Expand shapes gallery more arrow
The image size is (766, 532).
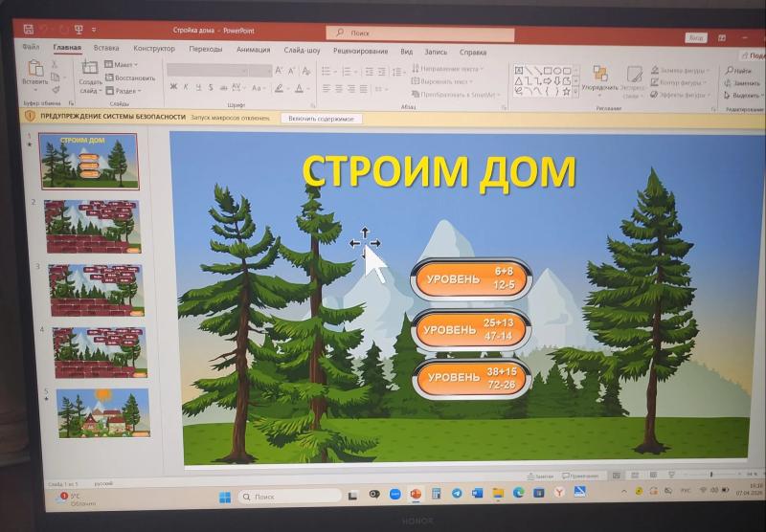576,92
